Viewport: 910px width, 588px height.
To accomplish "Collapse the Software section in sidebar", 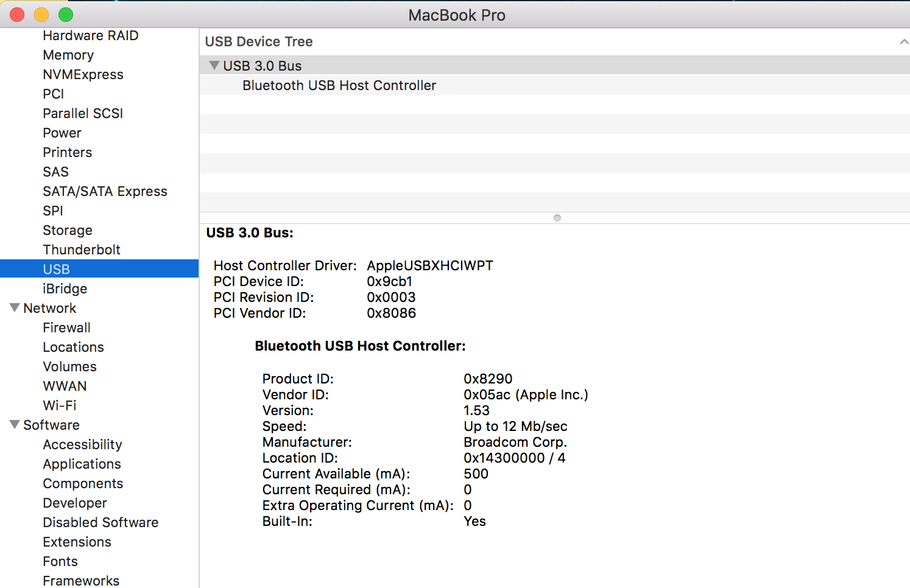I will pos(15,424).
